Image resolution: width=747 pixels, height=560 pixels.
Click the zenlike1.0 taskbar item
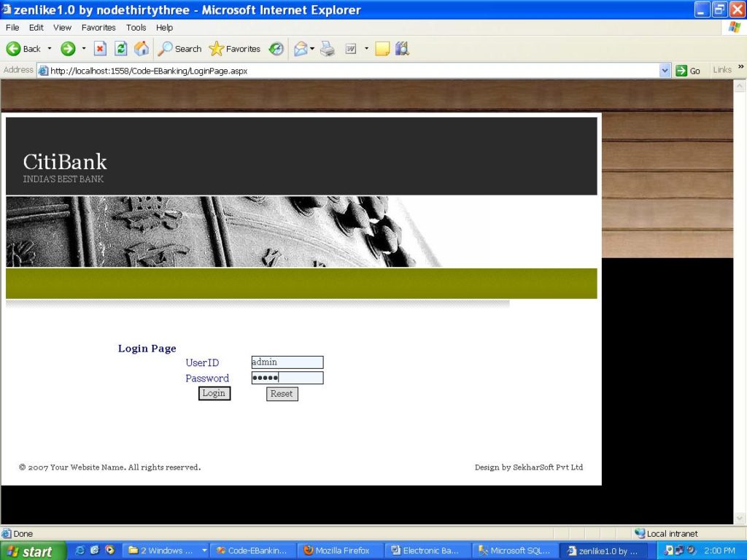(x=603, y=551)
